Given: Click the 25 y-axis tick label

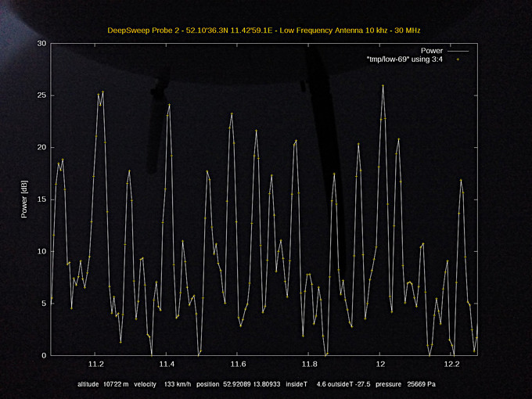Looking at the screenshot, I should pyautogui.click(x=41, y=95).
